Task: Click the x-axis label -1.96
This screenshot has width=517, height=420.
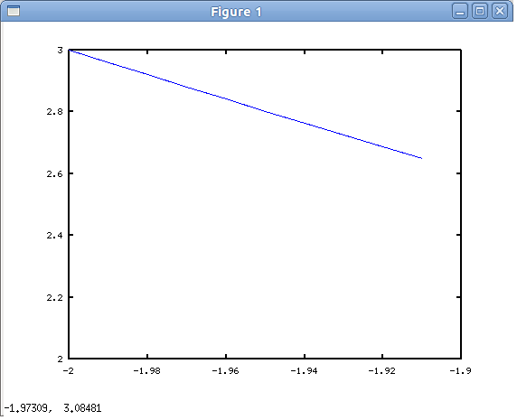Action: point(226,371)
